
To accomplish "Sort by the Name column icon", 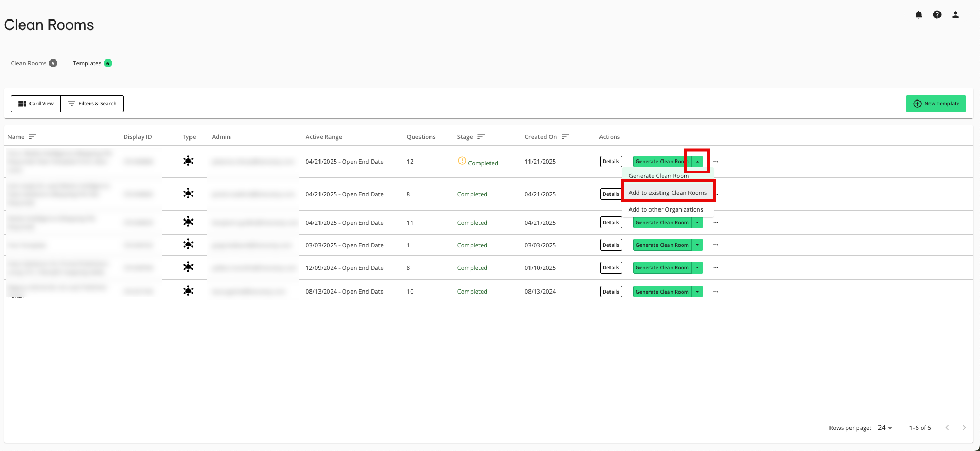I will coord(33,137).
